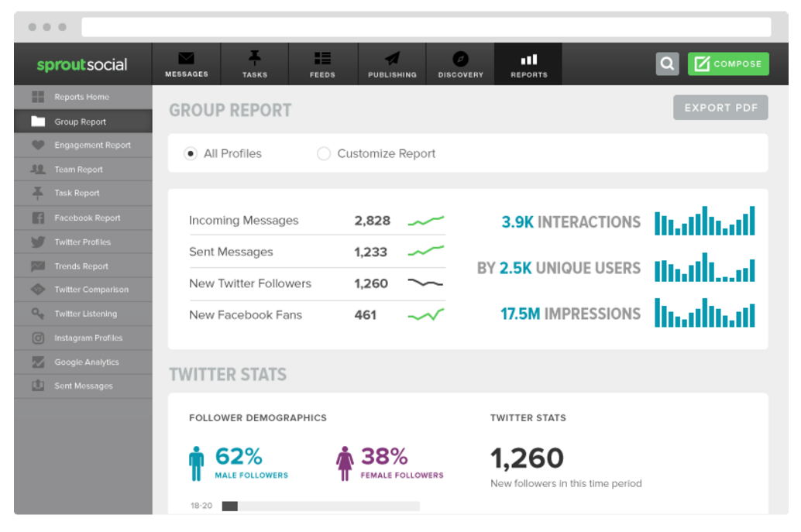Click the 62% male followers figure
This screenshot has width=801, height=532.
(239, 456)
